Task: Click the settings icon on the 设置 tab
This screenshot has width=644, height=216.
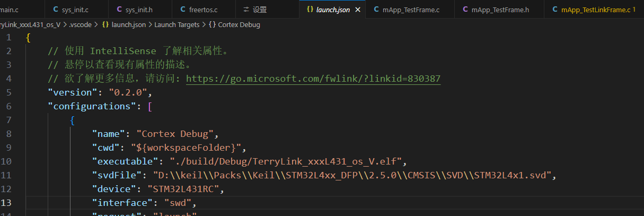Action: 246,10
